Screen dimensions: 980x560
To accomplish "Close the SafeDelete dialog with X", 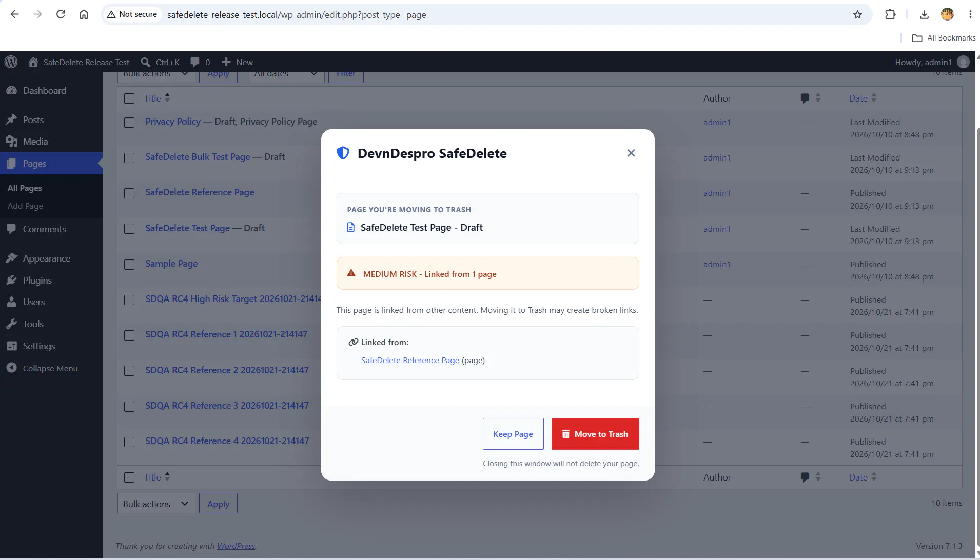I will 631,153.
